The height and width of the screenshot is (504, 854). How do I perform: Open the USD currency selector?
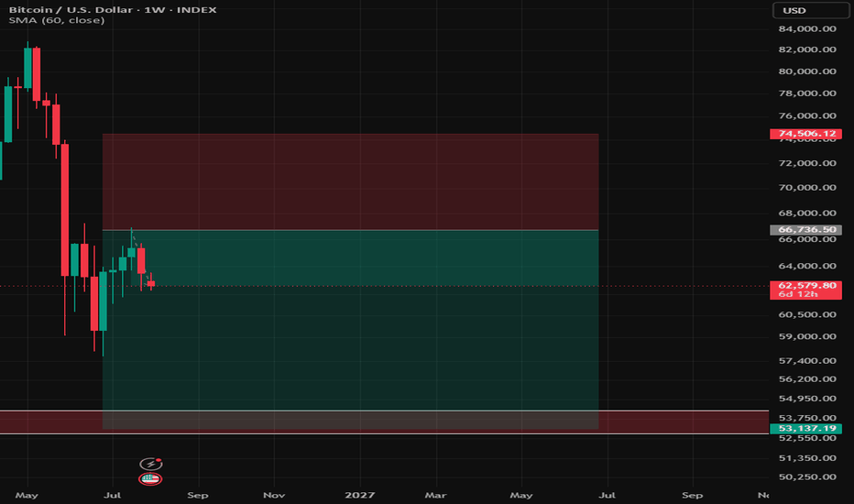(810, 10)
